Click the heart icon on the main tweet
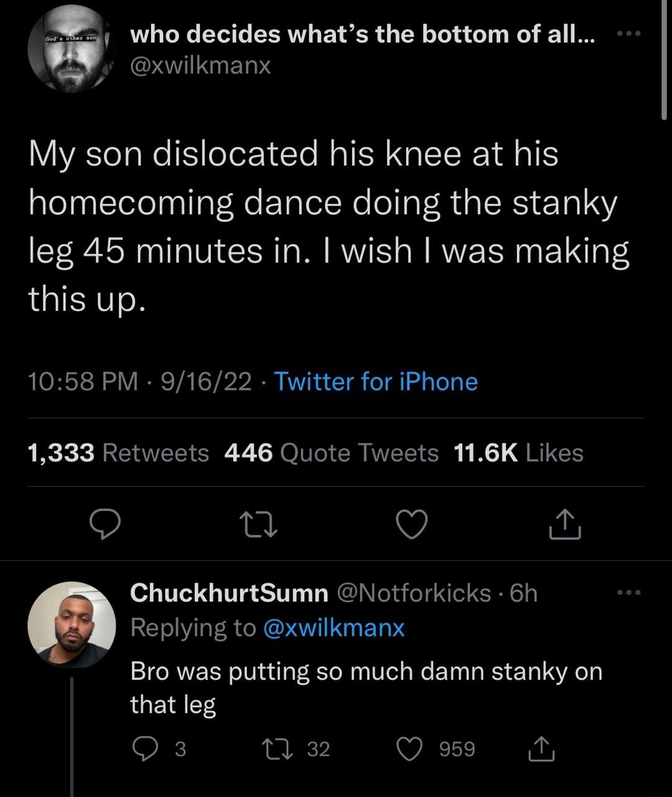Image resolution: width=672 pixels, height=797 pixels. (x=413, y=526)
